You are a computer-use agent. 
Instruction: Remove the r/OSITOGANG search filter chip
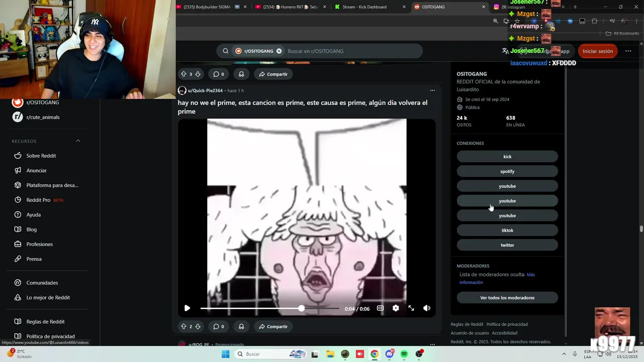click(279, 51)
